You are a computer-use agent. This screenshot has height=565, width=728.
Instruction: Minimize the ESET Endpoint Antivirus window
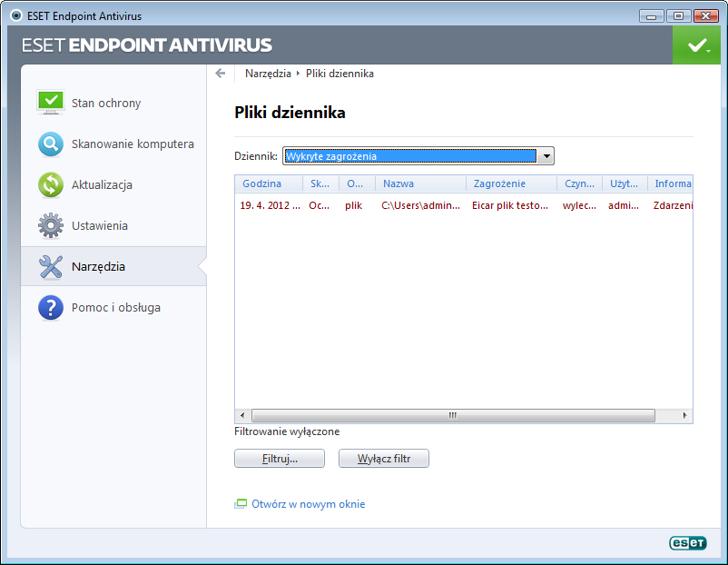pyautogui.click(x=652, y=16)
